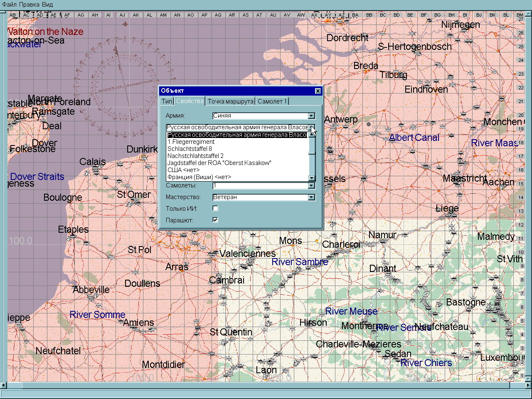The width and height of the screenshot is (532, 399).
Task: Click the regiment list scroll-up arrow
Action: point(312,135)
